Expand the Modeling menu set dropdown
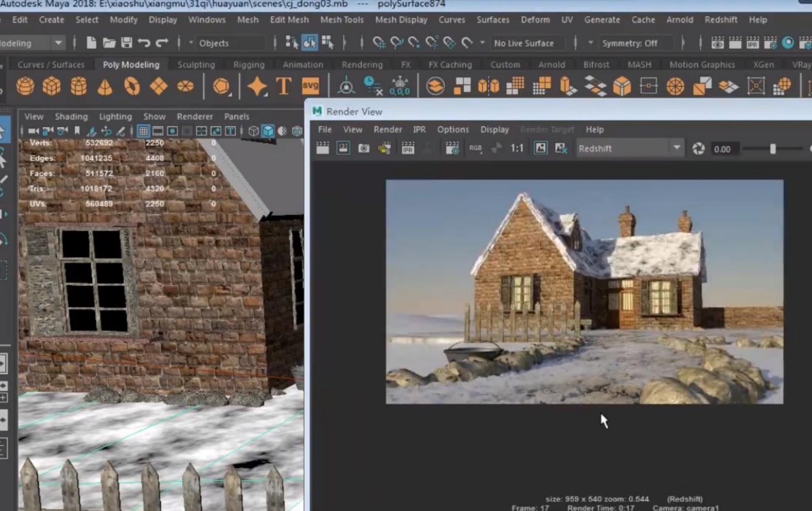Image resolution: width=812 pixels, height=511 pixels. coord(59,43)
